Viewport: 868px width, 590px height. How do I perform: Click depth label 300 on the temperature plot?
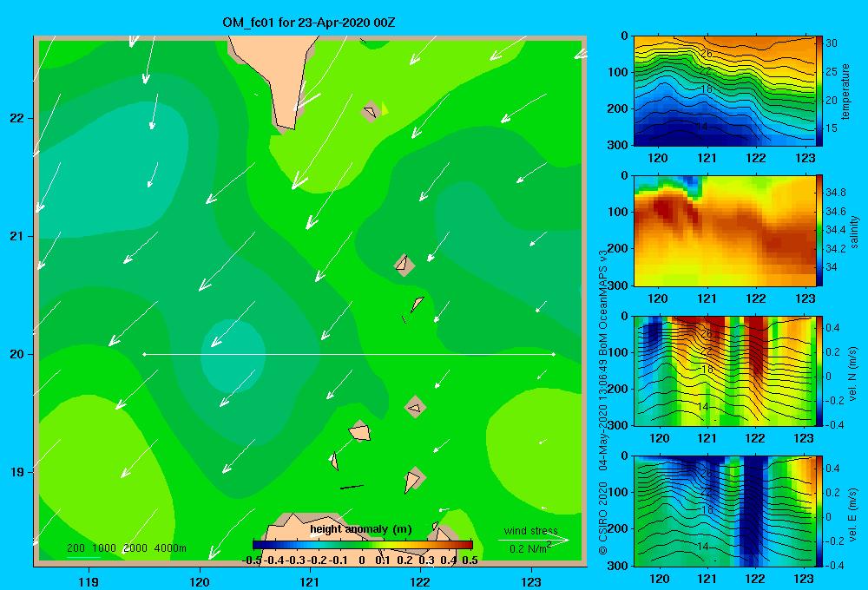(x=618, y=144)
